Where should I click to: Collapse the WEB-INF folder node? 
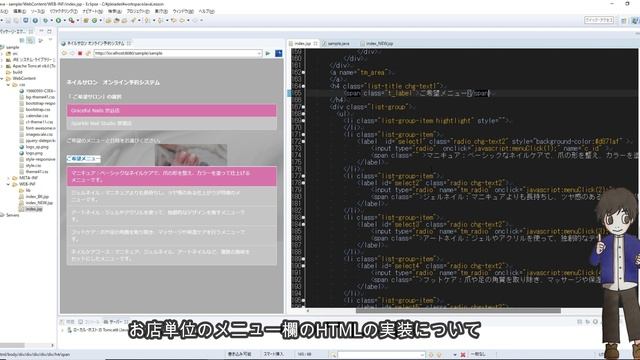pyautogui.click(x=9, y=184)
